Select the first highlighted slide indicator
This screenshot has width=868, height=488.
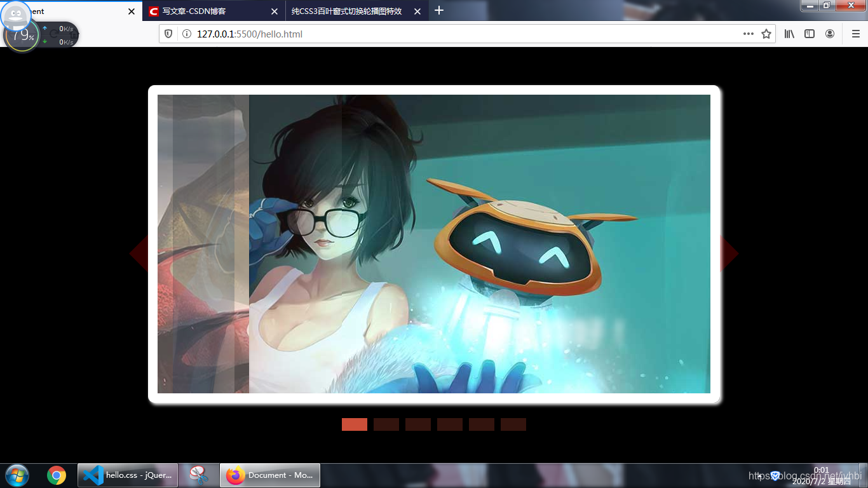[355, 424]
